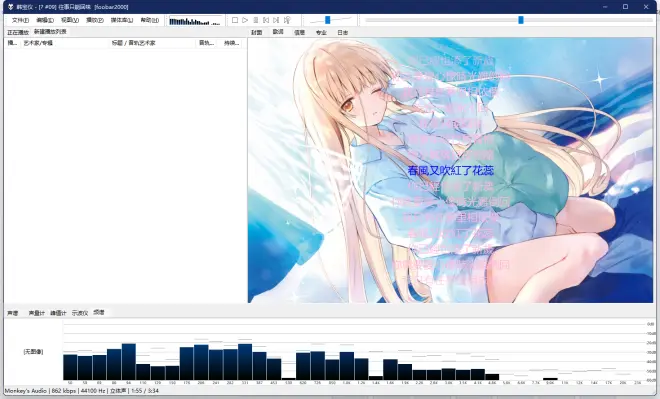660x399 pixels.
Task: Open the 帮助(H) menu
Action: pos(149,20)
